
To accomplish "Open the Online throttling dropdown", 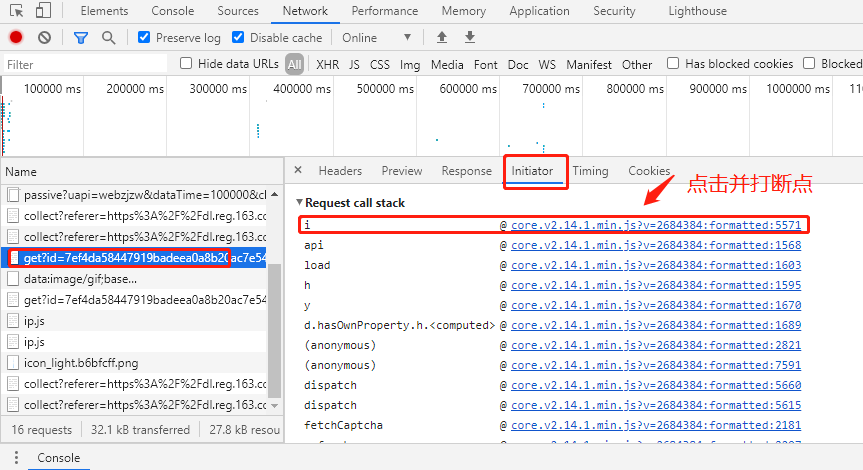I will pos(376,37).
